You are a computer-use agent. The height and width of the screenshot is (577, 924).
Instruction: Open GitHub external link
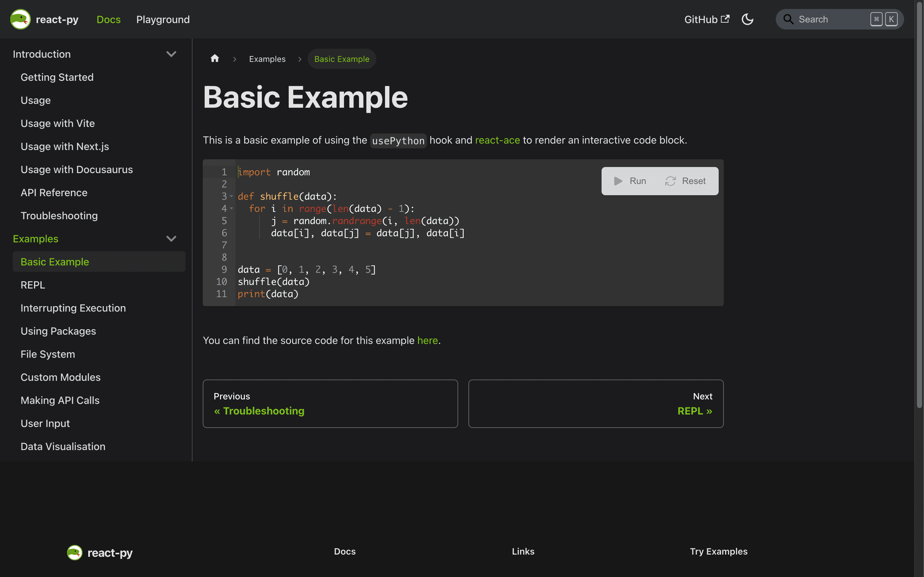click(x=706, y=20)
